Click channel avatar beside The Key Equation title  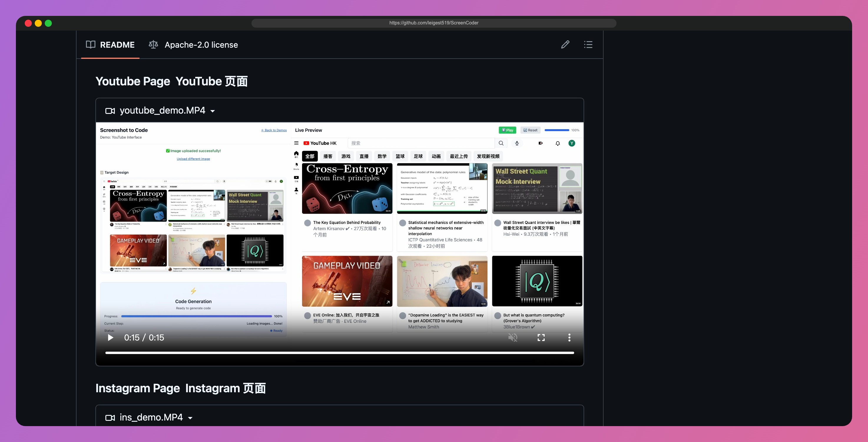307,223
